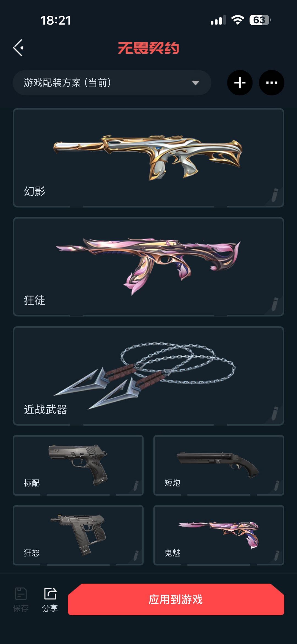This screenshot has height=644, width=297.
Task: Select the 鬼魅 pistol card
Action: click(x=219, y=535)
